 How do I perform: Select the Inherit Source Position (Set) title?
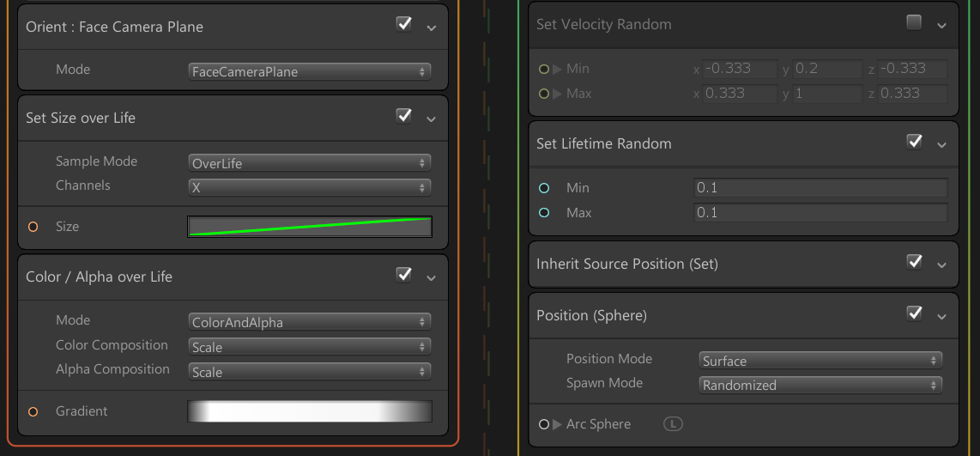[627, 264]
